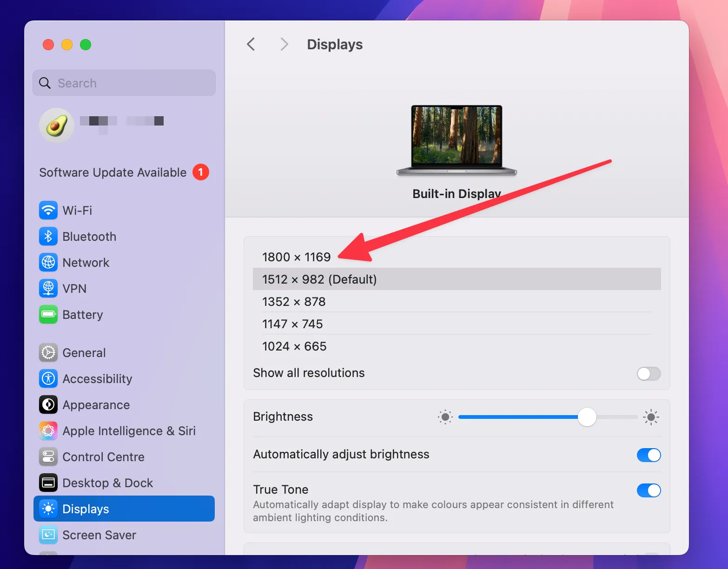Image resolution: width=728 pixels, height=569 pixels.
Task: Turn off Automatically adjust brightness
Action: click(x=648, y=455)
